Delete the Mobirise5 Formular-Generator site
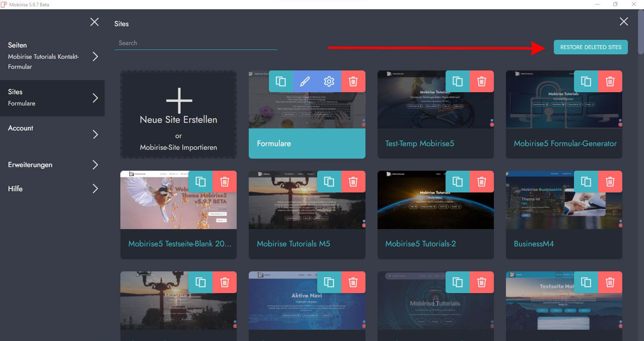Image resolution: width=644 pixels, height=341 pixels. [610, 81]
